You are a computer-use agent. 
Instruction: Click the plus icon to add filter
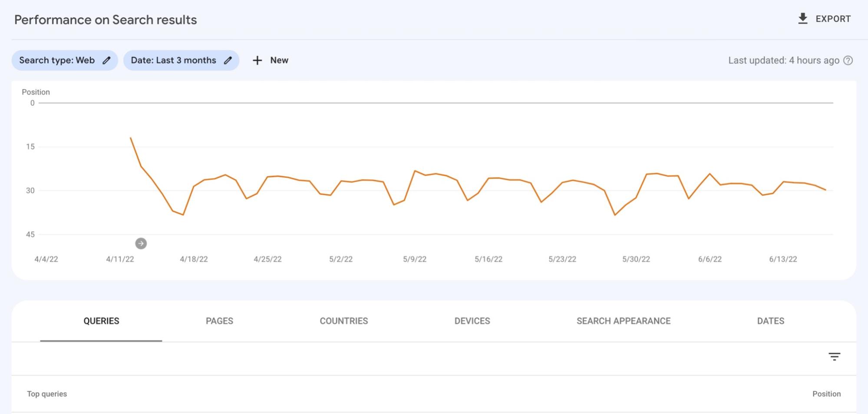click(x=257, y=60)
